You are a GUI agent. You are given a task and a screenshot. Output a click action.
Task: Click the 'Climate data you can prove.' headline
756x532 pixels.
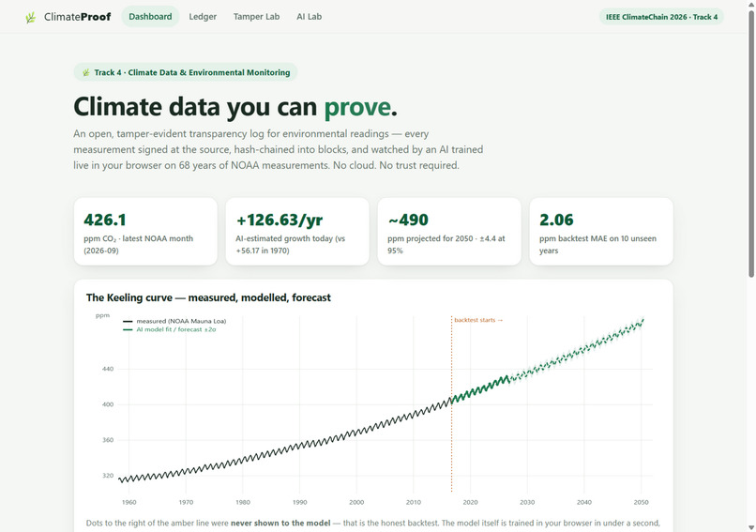(x=235, y=107)
